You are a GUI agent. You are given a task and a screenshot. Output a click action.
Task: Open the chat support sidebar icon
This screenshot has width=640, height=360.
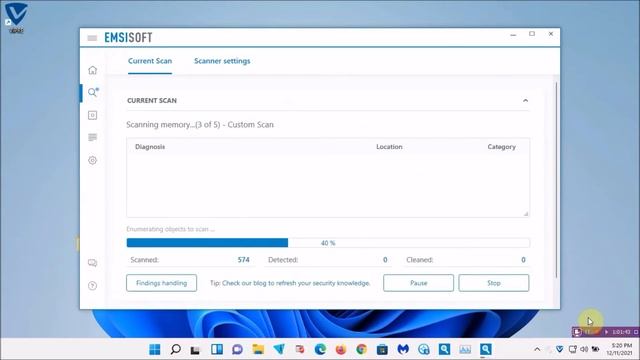pos(93,263)
